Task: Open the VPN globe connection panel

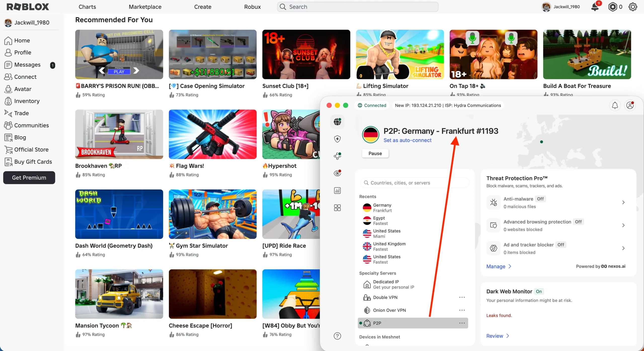Action: pos(337,122)
